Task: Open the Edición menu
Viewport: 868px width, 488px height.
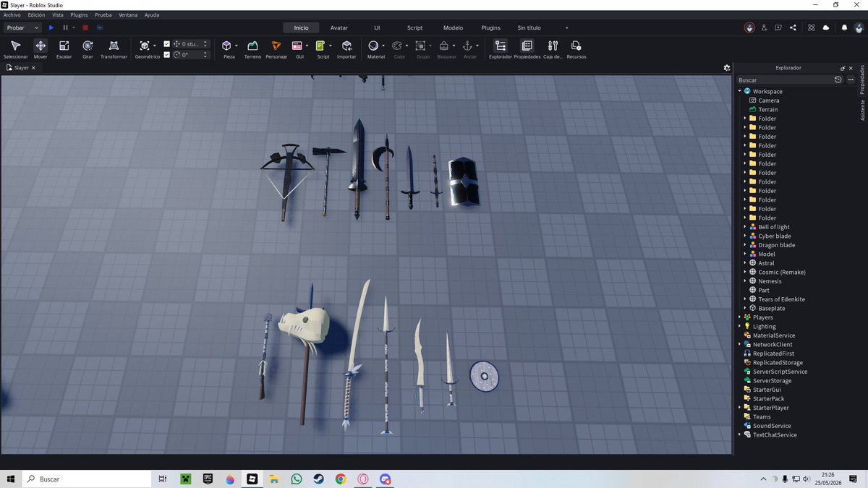Action: click(36, 14)
